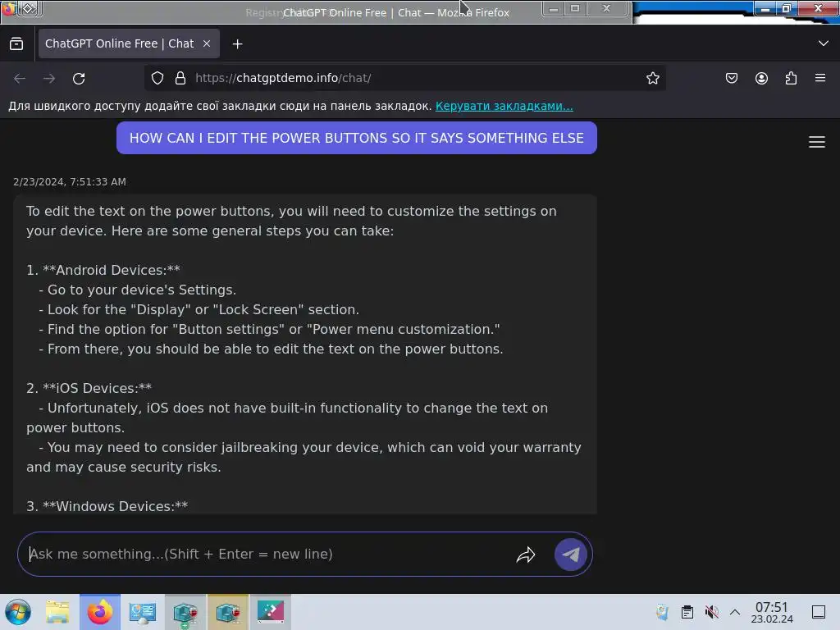Image resolution: width=840 pixels, height=630 pixels.
Task: Open the chat page sidebar menu
Action: 816,142
